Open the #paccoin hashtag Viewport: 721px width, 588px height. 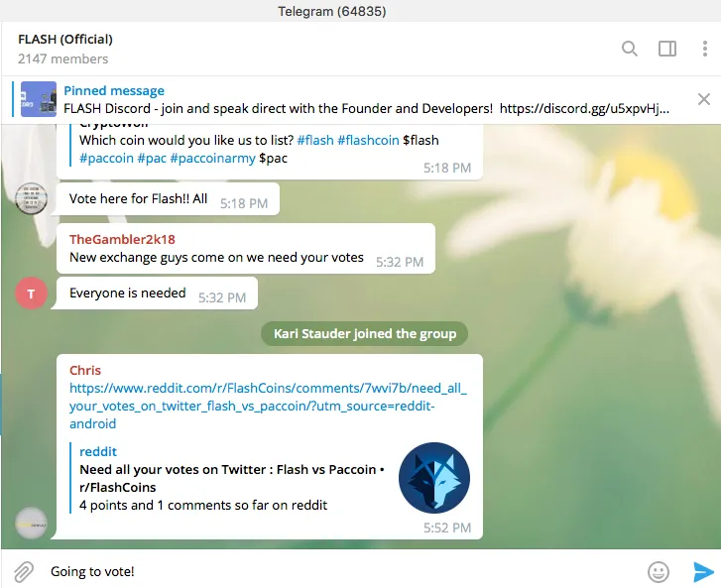click(x=106, y=158)
